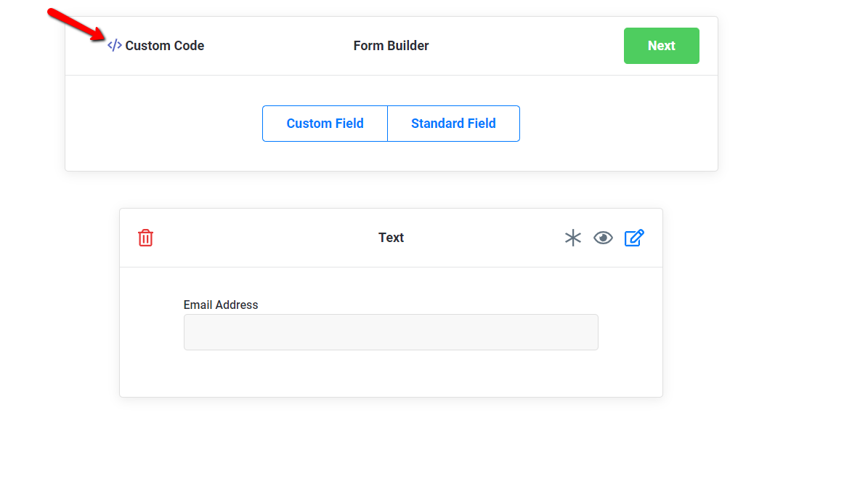Click the right end of Email input
The height and width of the screenshot is (503, 868).
(591, 332)
